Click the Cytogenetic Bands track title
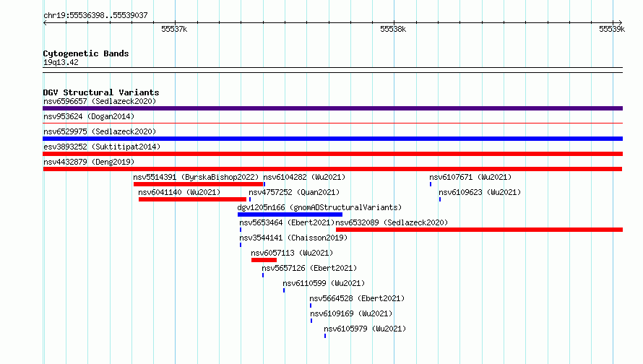Screen dimensions: 643x364 click(86, 53)
